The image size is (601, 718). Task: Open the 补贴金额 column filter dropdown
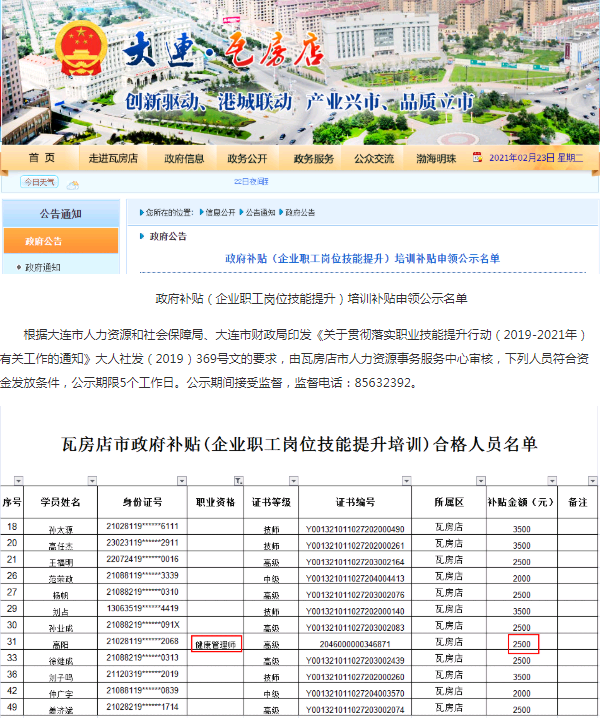click(x=552, y=480)
